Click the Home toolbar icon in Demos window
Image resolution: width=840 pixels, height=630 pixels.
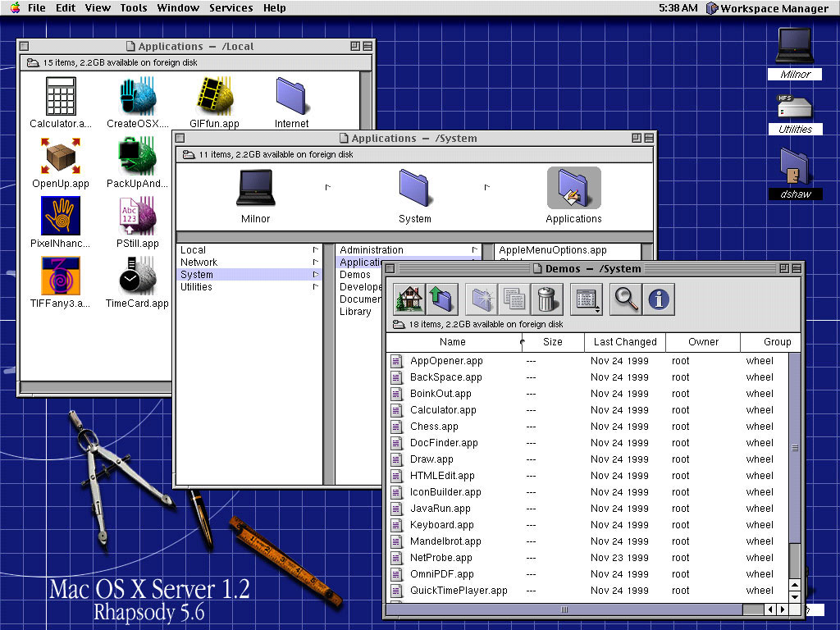pos(409,299)
